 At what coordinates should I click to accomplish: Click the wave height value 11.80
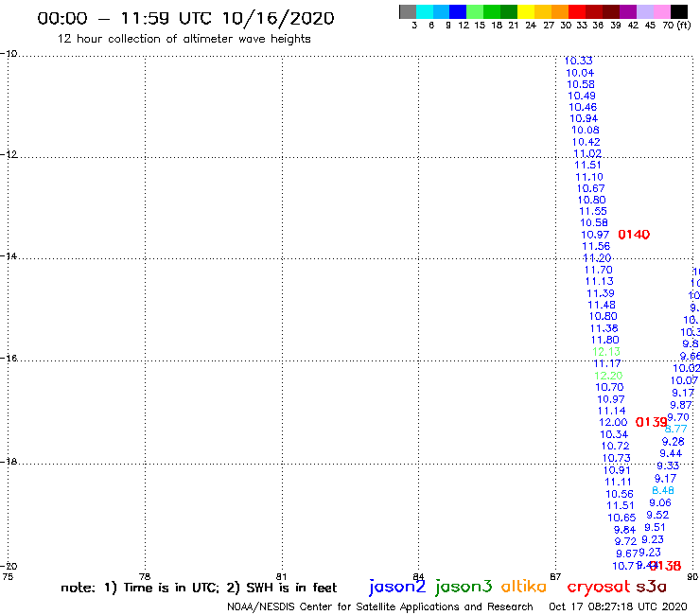pos(604,340)
